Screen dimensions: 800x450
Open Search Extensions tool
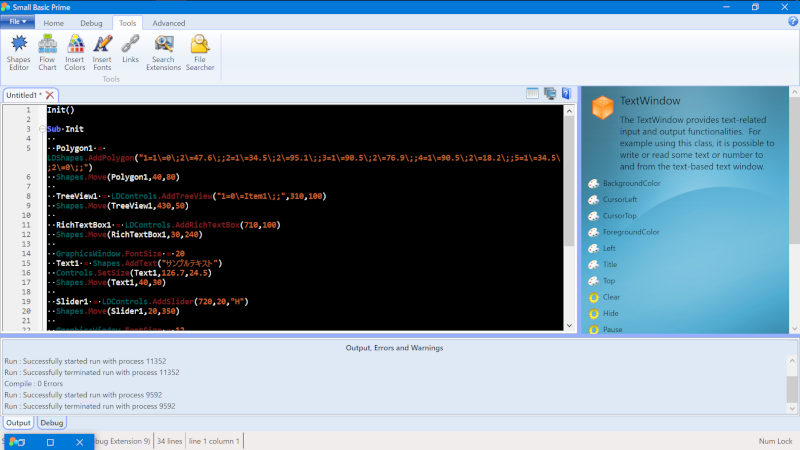click(163, 53)
